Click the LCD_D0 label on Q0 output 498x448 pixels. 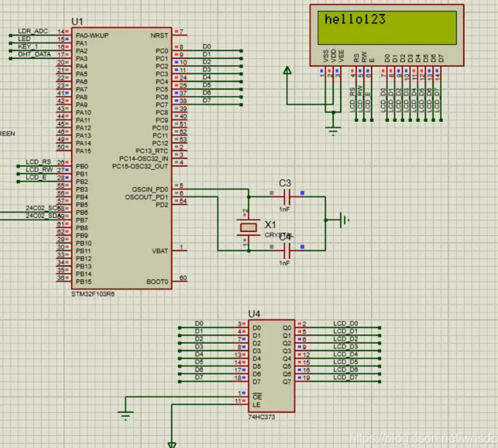346,324
